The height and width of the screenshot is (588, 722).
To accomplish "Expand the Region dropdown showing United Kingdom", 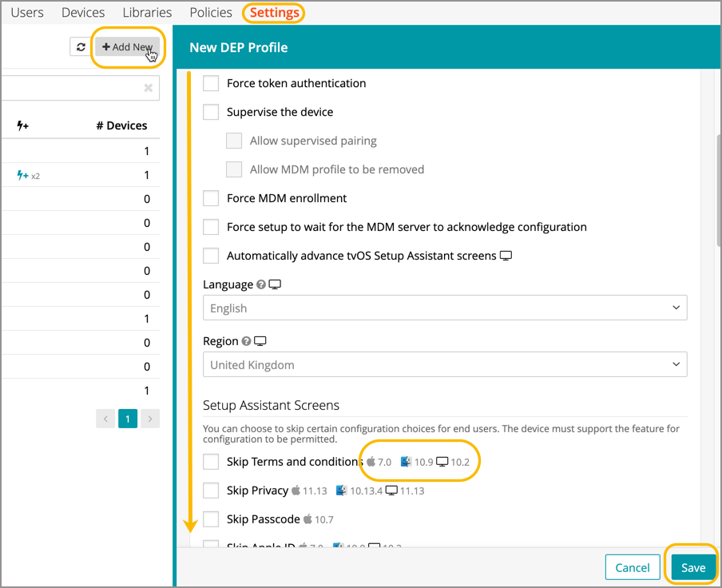I will [445, 364].
